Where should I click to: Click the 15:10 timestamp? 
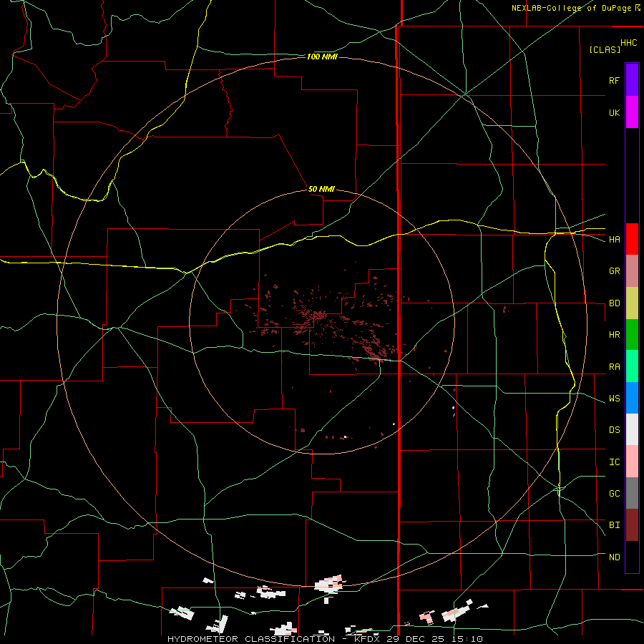click(468, 639)
